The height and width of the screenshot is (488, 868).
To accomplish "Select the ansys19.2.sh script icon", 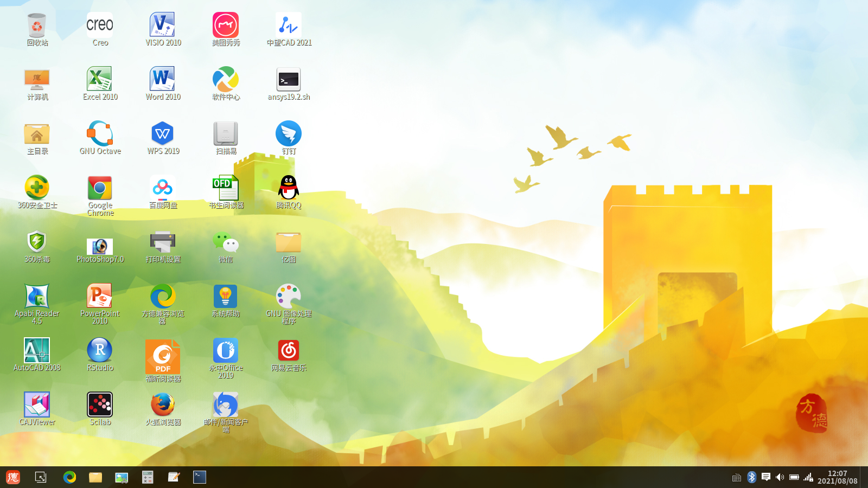I will 289,80.
